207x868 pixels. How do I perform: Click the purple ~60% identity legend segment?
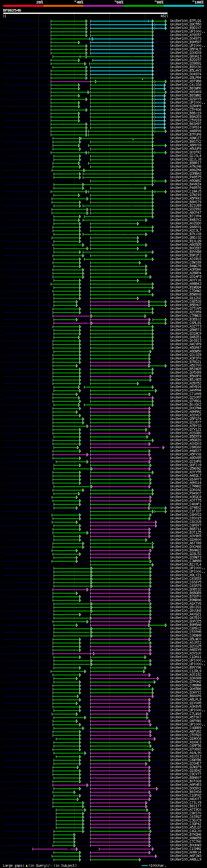(103, 6)
